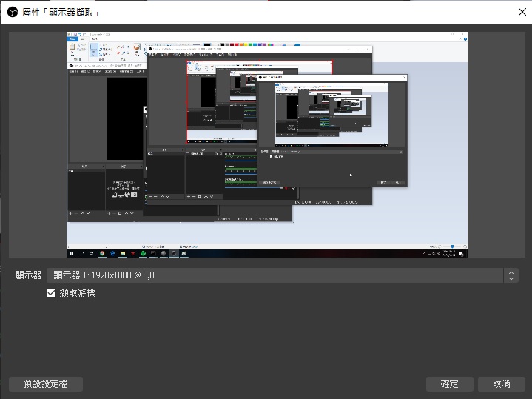
Task: Open the 顯示器 display selection dropdown
Action: (x=274, y=275)
